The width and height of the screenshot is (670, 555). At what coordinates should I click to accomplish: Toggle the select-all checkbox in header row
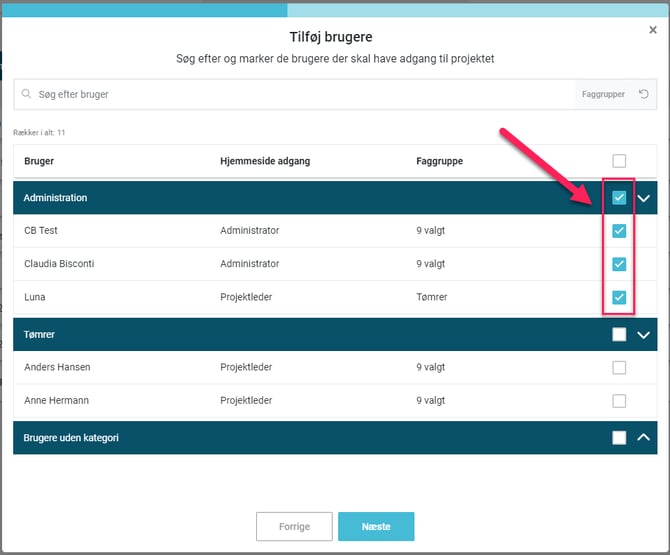point(619,161)
